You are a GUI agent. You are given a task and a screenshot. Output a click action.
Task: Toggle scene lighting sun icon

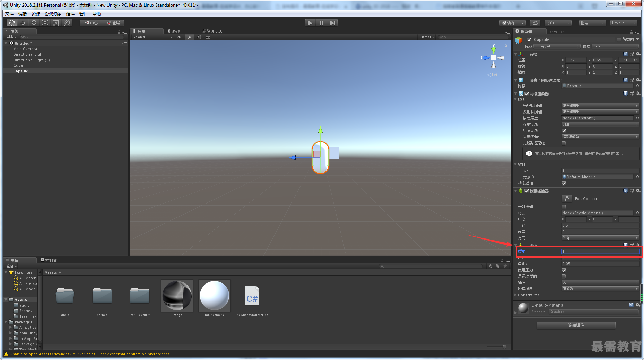(x=190, y=37)
